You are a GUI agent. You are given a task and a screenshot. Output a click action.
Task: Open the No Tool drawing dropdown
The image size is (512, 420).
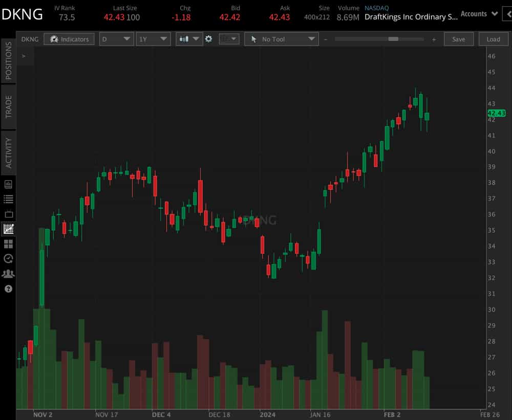282,39
